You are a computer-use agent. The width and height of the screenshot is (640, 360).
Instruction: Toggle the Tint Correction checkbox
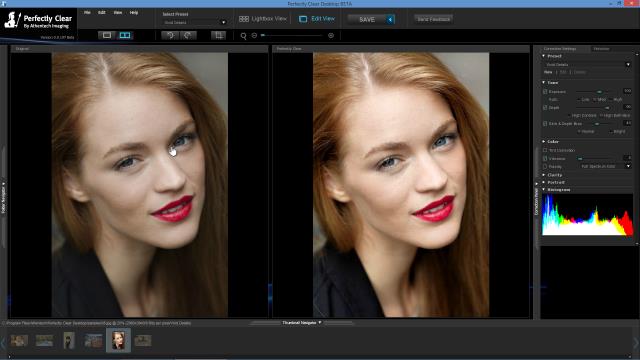pos(545,150)
